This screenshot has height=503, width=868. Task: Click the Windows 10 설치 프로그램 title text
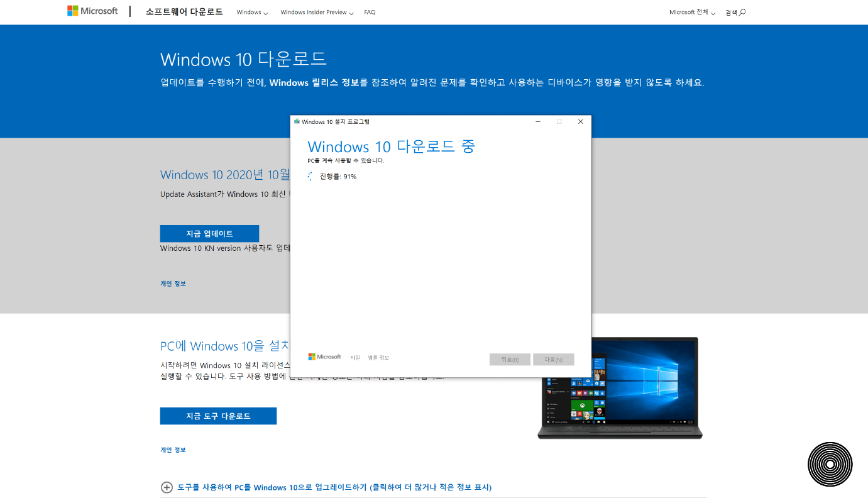pyautogui.click(x=336, y=122)
